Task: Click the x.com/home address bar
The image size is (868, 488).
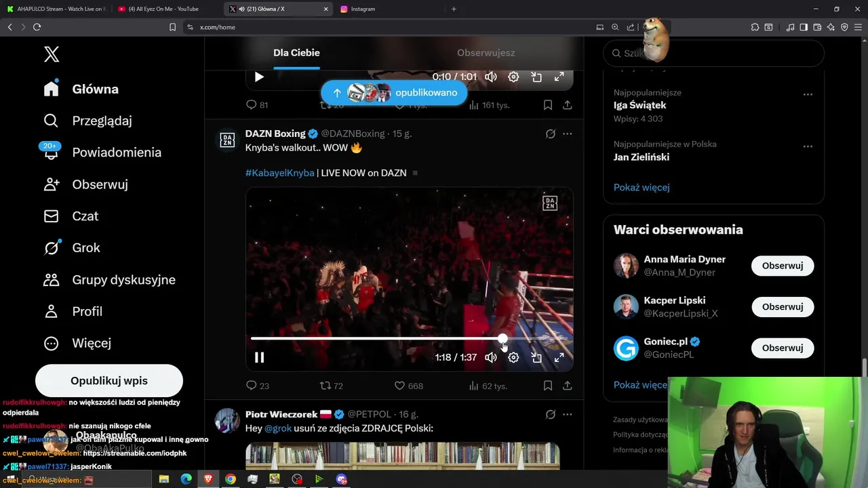Action: coord(387,27)
